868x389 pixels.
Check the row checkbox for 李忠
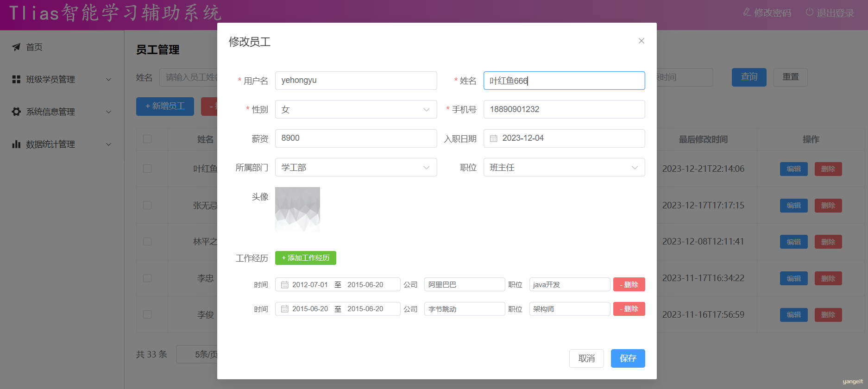[x=147, y=278]
